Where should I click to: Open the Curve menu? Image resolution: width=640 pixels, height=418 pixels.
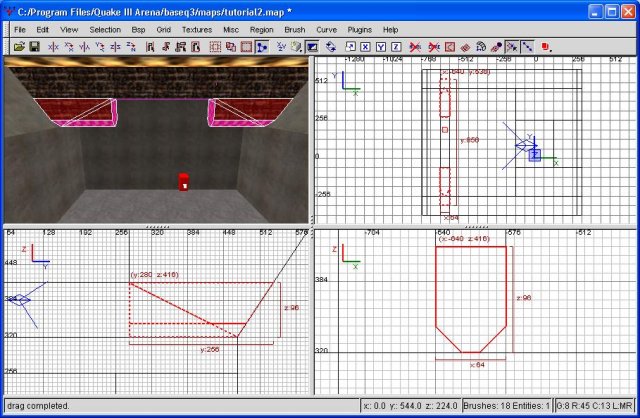pyautogui.click(x=326, y=30)
